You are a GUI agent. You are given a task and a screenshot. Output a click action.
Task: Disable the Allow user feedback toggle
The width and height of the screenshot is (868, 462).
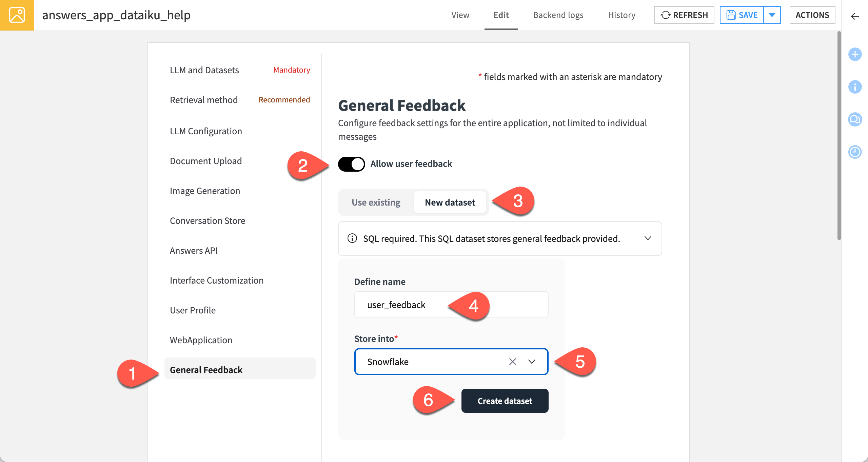point(352,164)
